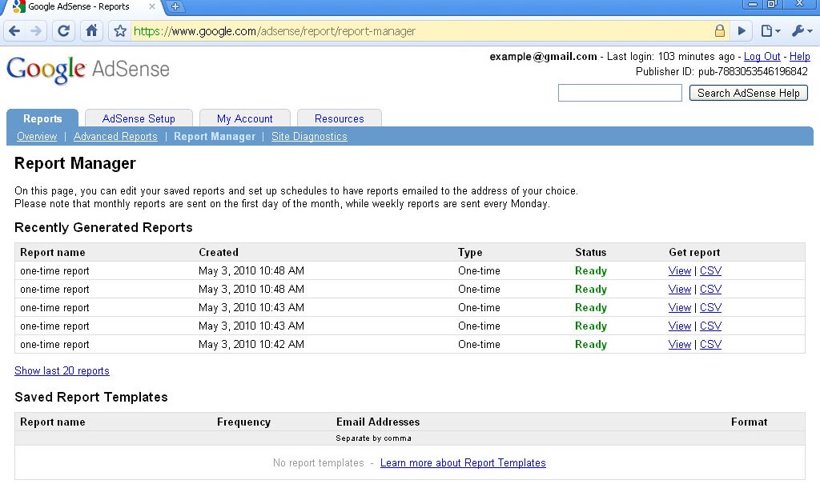Open the page menu icon

coord(770,31)
